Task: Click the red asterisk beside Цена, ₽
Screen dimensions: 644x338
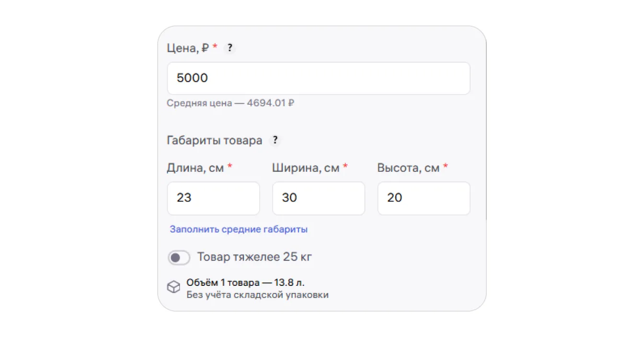Action: click(215, 46)
